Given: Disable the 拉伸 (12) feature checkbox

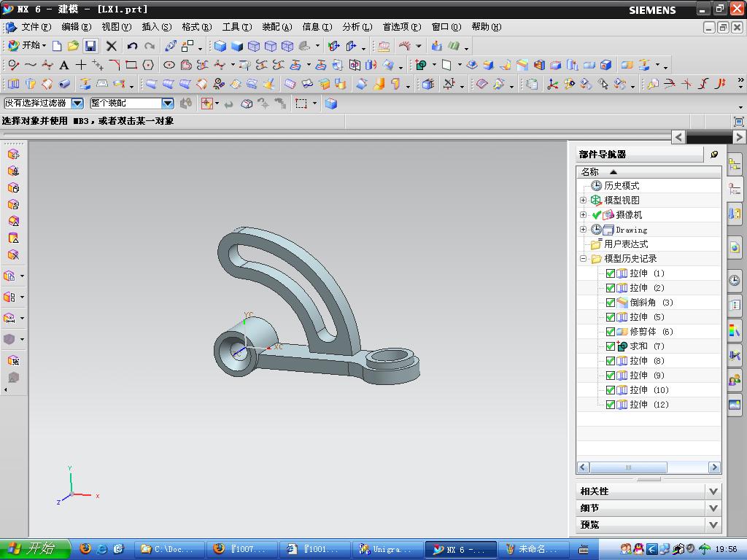Looking at the screenshot, I should tap(611, 405).
